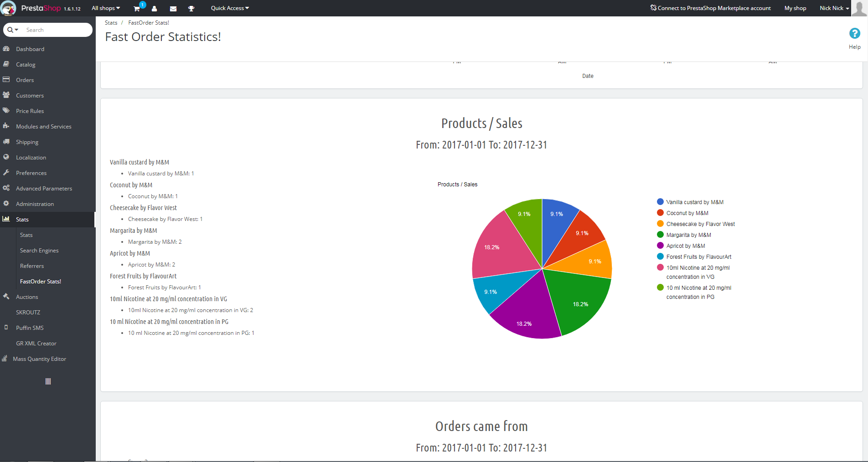This screenshot has height=462, width=868.
Task: Click the Shipping truck icon
Action: pos(6,142)
